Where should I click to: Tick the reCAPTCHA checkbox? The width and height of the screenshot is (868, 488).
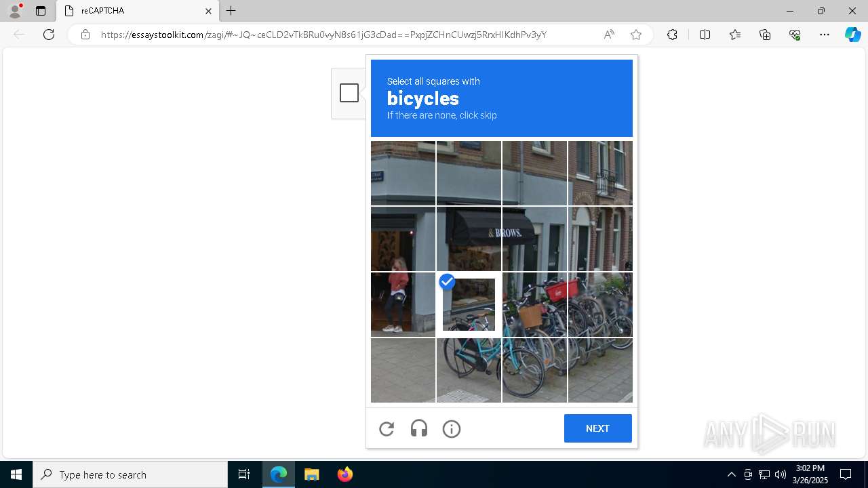tap(349, 93)
